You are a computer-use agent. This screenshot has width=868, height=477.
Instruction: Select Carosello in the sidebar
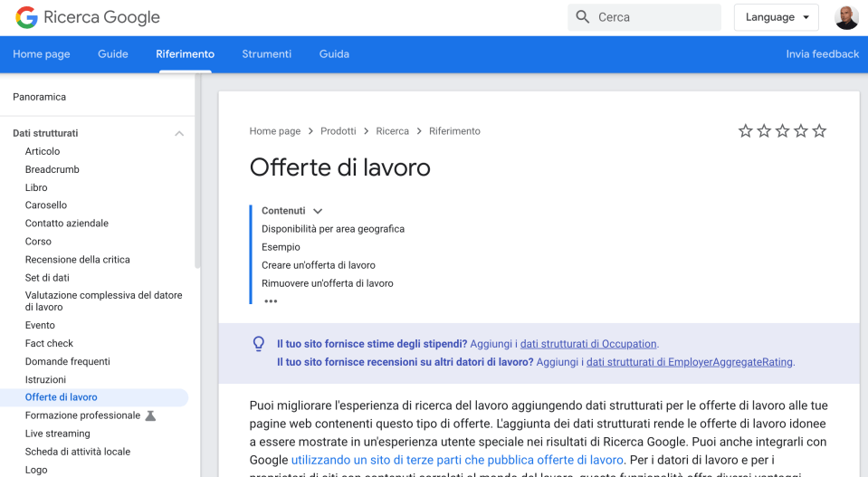(x=46, y=205)
